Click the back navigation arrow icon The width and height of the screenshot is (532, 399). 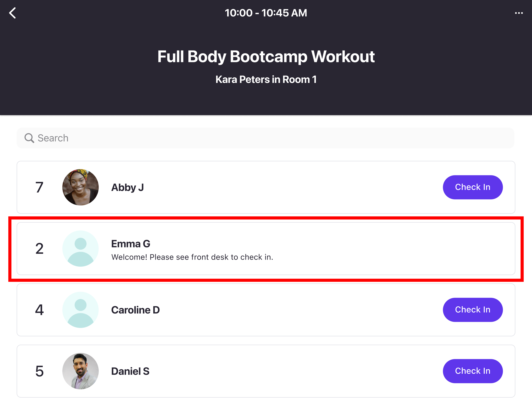[13, 13]
